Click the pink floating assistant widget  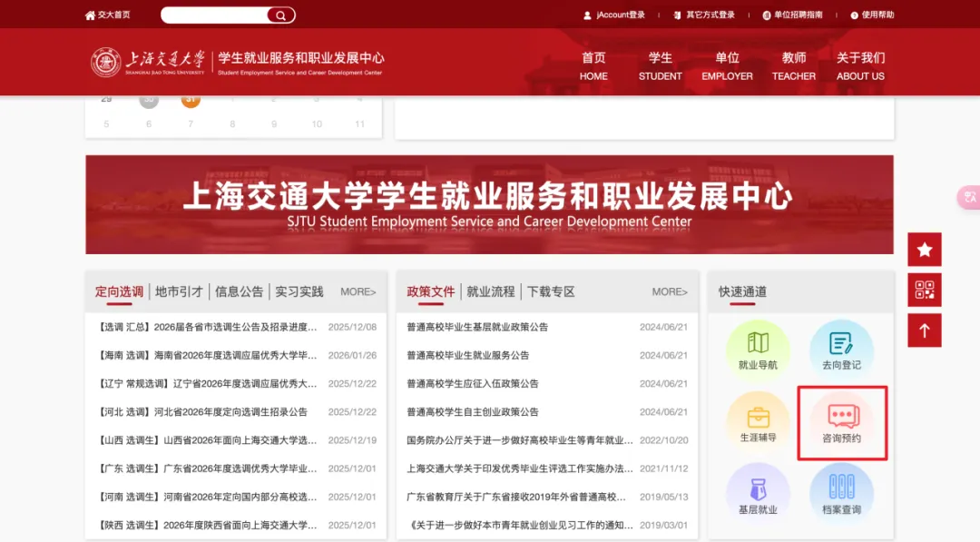coord(969,197)
